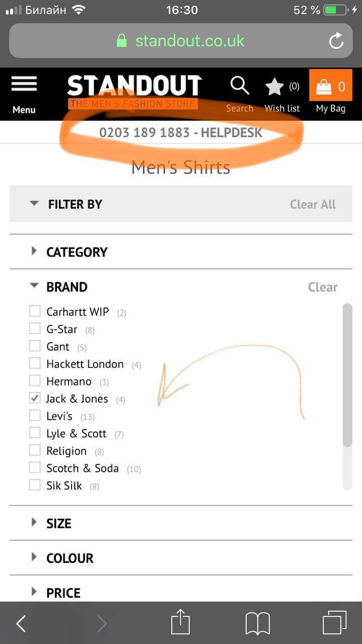362x644 pixels.
Task: Call the helpdesk phone number link
Action: [x=181, y=132]
